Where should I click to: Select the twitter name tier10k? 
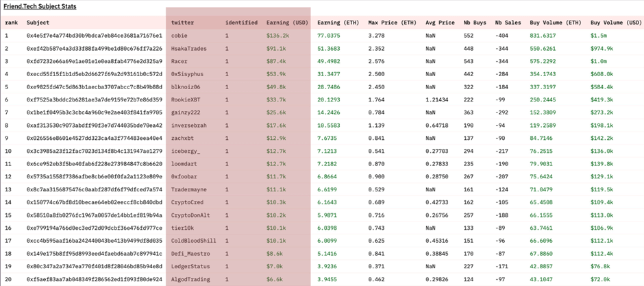tap(182, 228)
